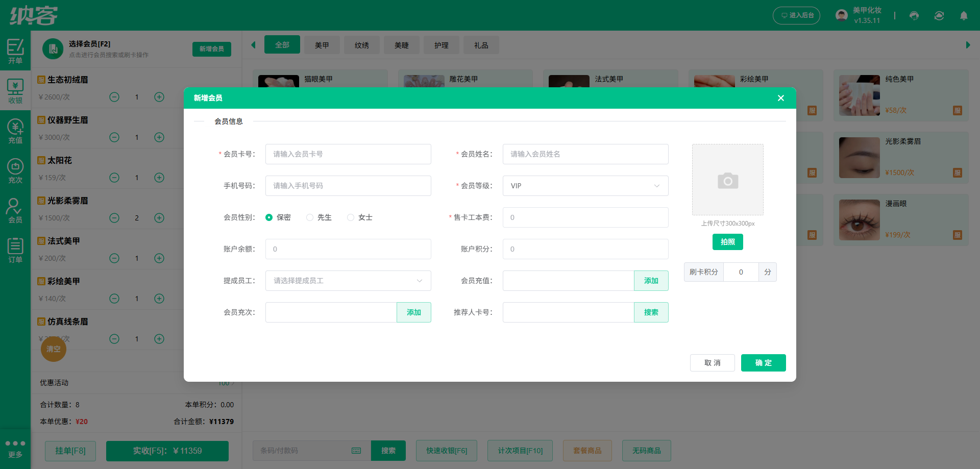The height and width of the screenshot is (469, 980).
Task: Switch to 美睫 category tab
Action: 402,45
